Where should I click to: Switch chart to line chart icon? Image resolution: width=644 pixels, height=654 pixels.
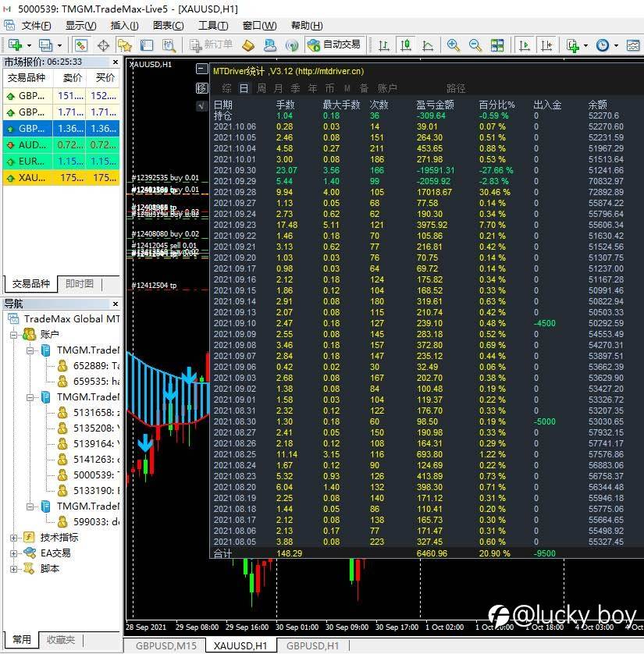pos(428,45)
